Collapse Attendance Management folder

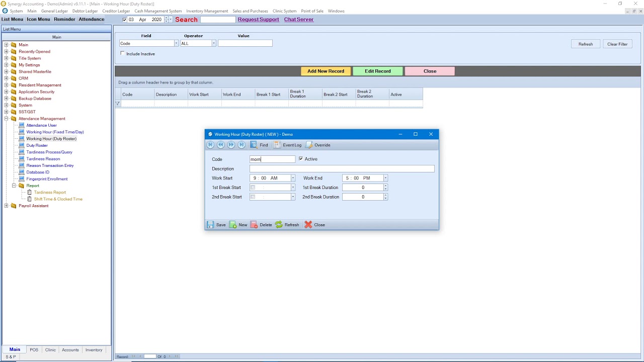[x=6, y=119]
